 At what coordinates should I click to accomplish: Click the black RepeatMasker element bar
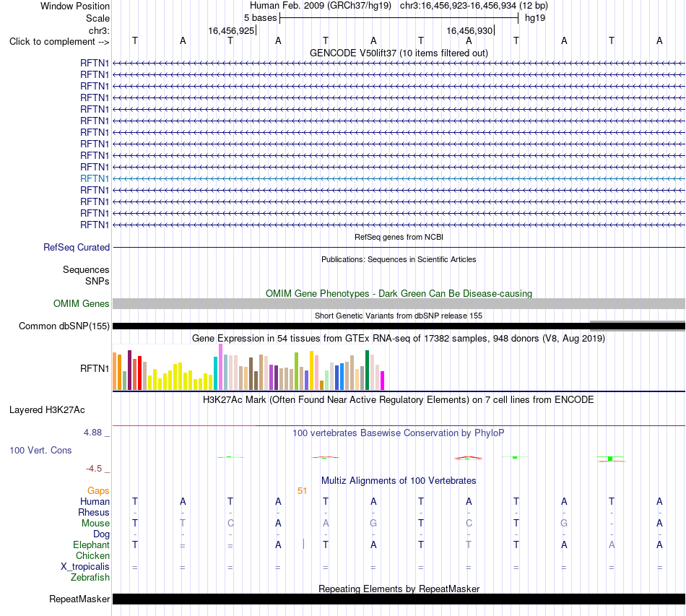click(x=399, y=599)
